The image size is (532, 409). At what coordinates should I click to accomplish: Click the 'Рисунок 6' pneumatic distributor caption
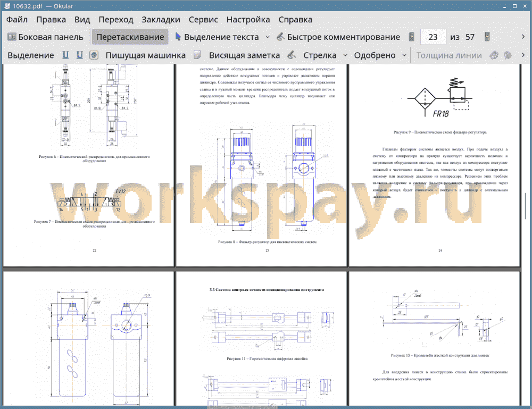coord(94,158)
